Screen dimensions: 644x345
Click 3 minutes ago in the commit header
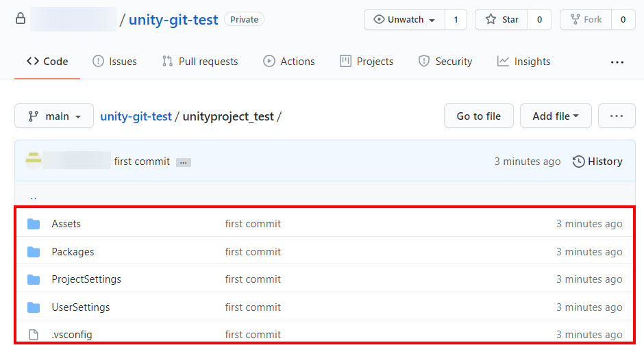(x=528, y=162)
